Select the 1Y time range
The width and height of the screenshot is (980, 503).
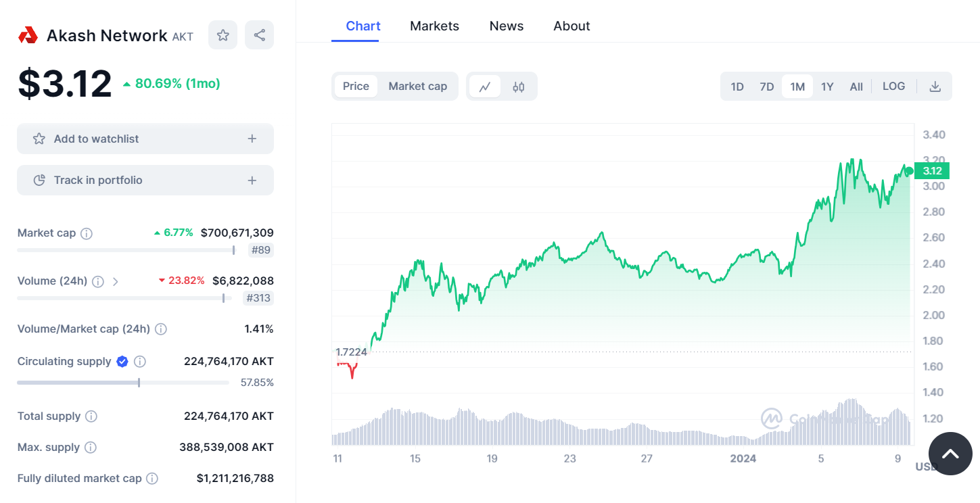[827, 87]
